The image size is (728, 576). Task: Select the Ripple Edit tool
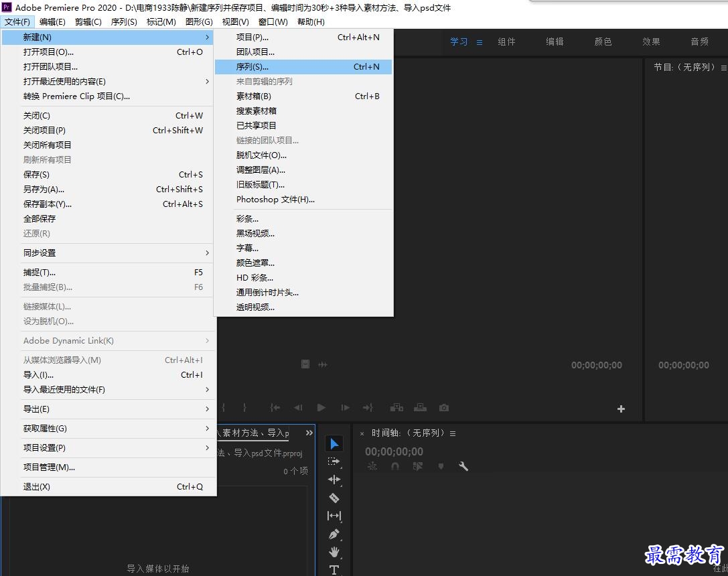[x=334, y=480]
